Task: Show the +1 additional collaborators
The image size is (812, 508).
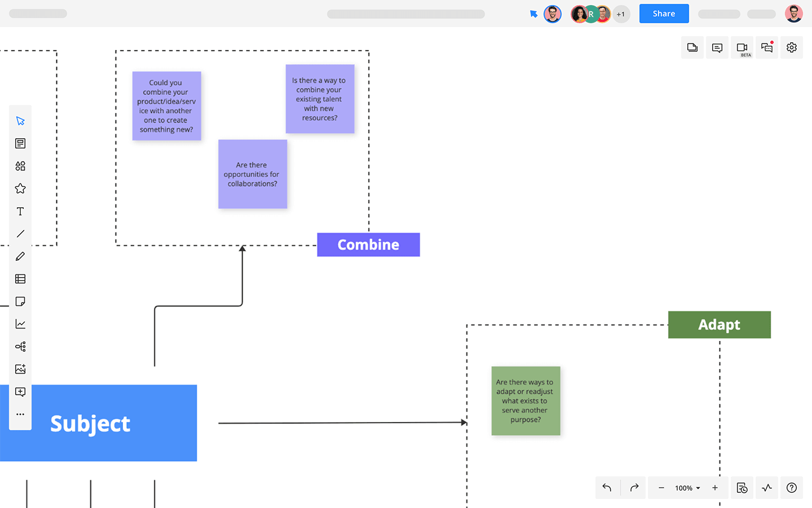Action: [621, 14]
